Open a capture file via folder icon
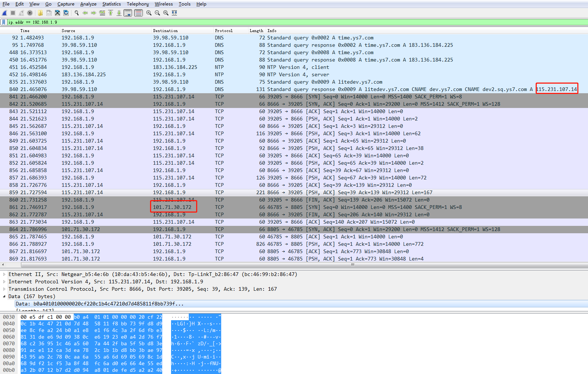 coord(40,13)
